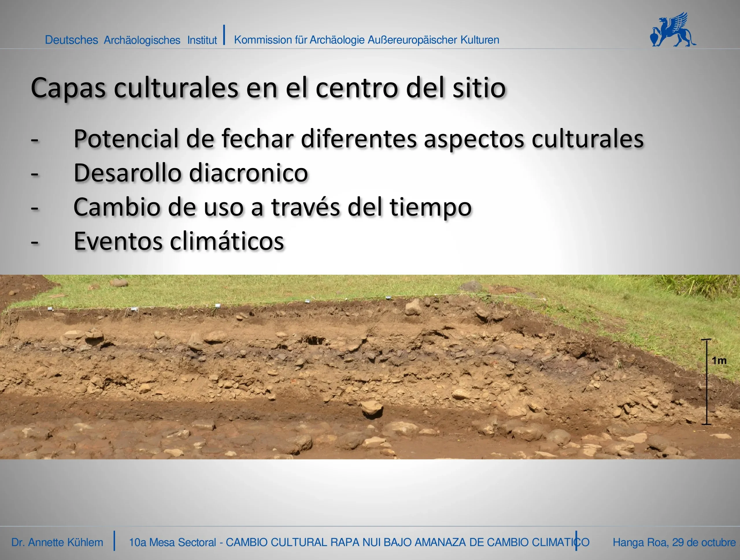
Task: Click bullet 'Potencial de fechar diferentes aspectos'
Action: [358, 139]
